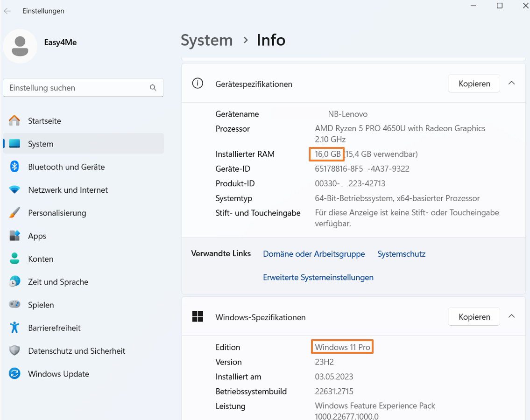Click the Easy4Me account name
The width and height of the screenshot is (530, 420).
coord(61,42)
